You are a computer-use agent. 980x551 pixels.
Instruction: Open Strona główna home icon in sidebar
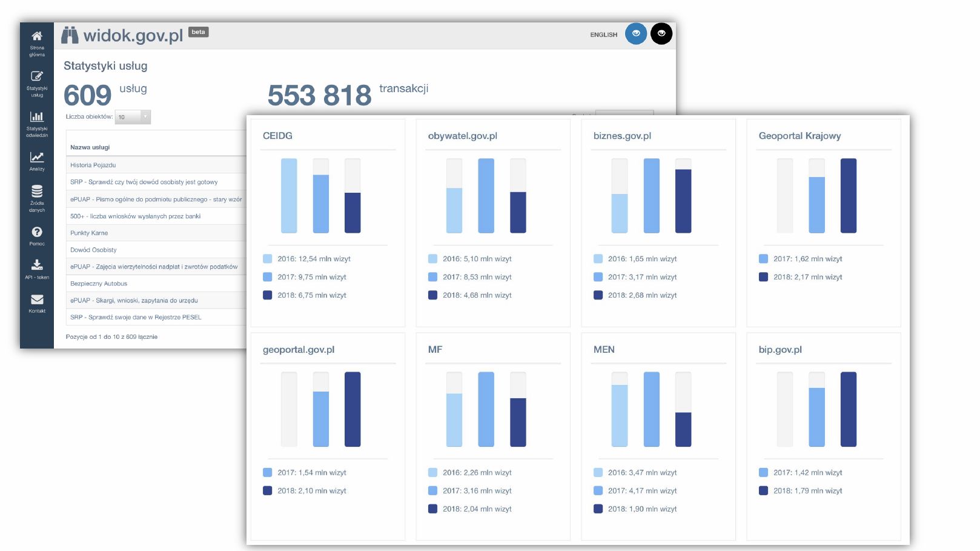click(37, 36)
